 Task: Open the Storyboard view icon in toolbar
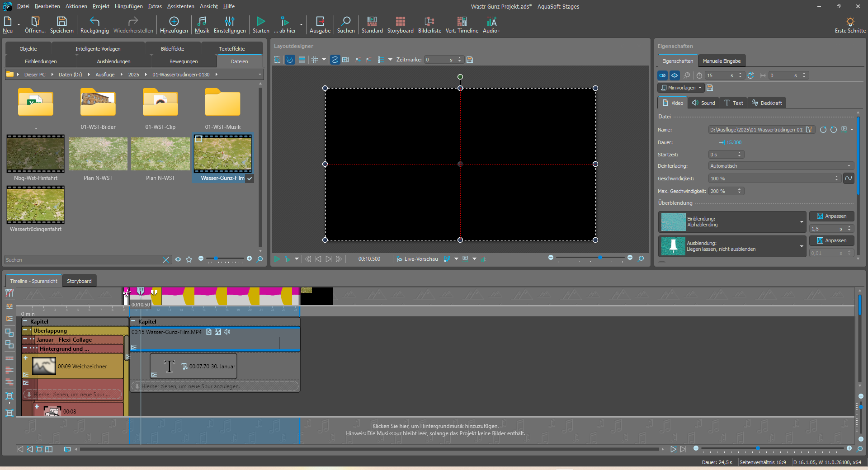[x=400, y=22]
